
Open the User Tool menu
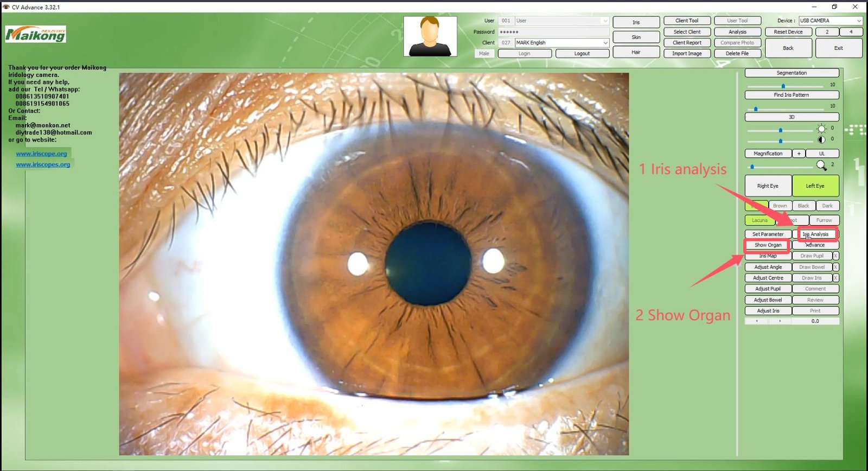tap(737, 21)
